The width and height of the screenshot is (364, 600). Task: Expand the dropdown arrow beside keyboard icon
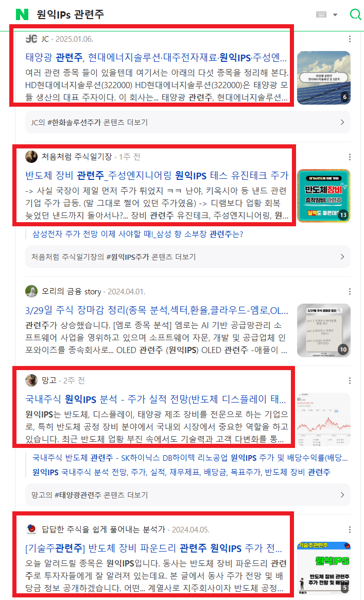point(335,15)
